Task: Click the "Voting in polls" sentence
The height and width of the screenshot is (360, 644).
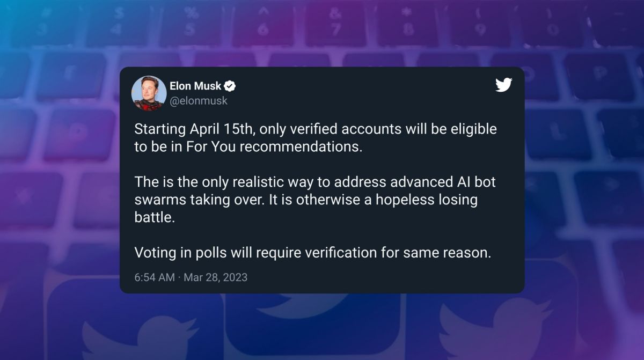Action: (x=312, y=252)
